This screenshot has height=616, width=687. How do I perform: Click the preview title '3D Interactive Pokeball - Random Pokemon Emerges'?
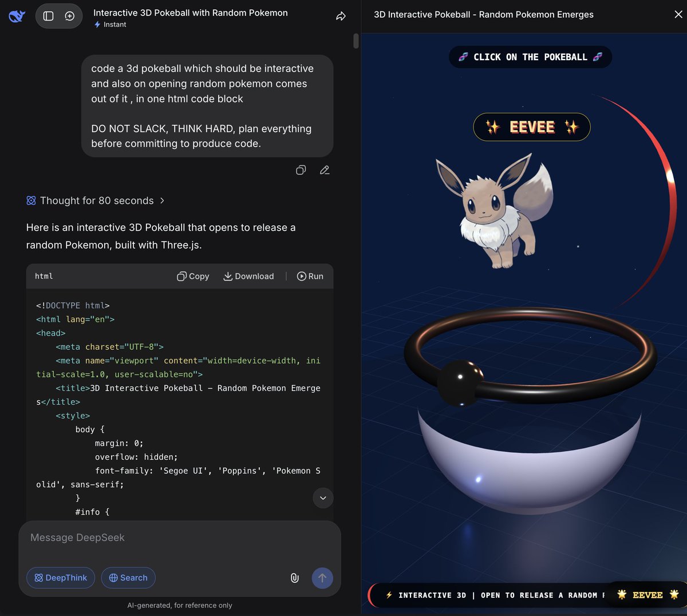(x=484, y=14)
